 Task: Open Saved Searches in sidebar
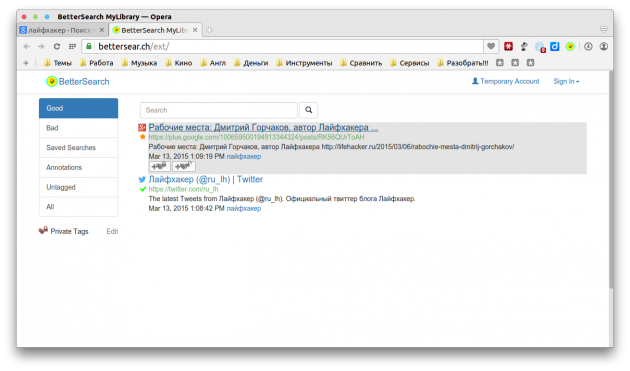(x=78, y=148)
